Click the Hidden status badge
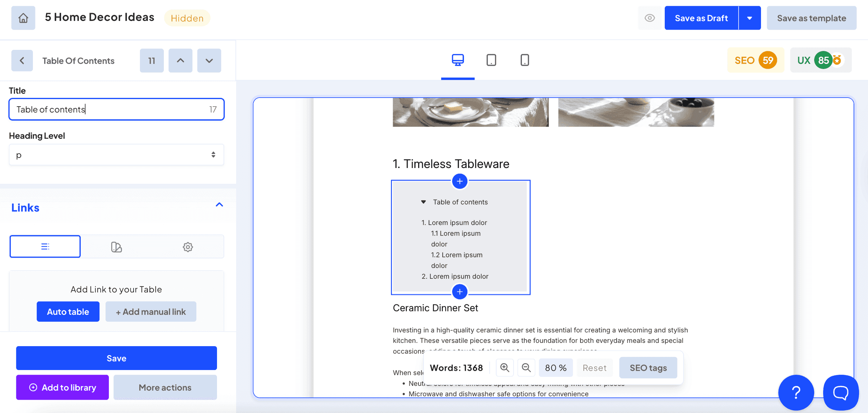868x413 pixels. 187,18
